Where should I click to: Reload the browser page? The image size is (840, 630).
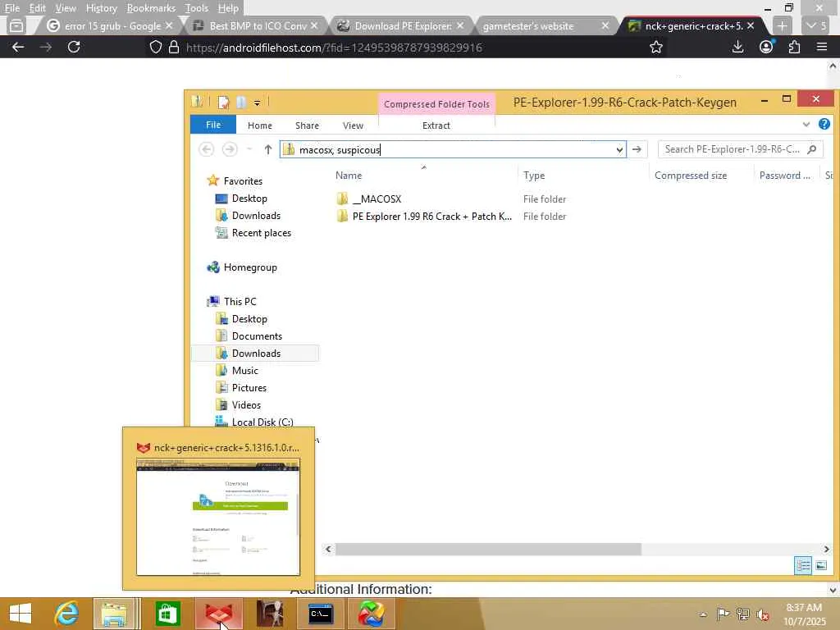click(74, 47)
